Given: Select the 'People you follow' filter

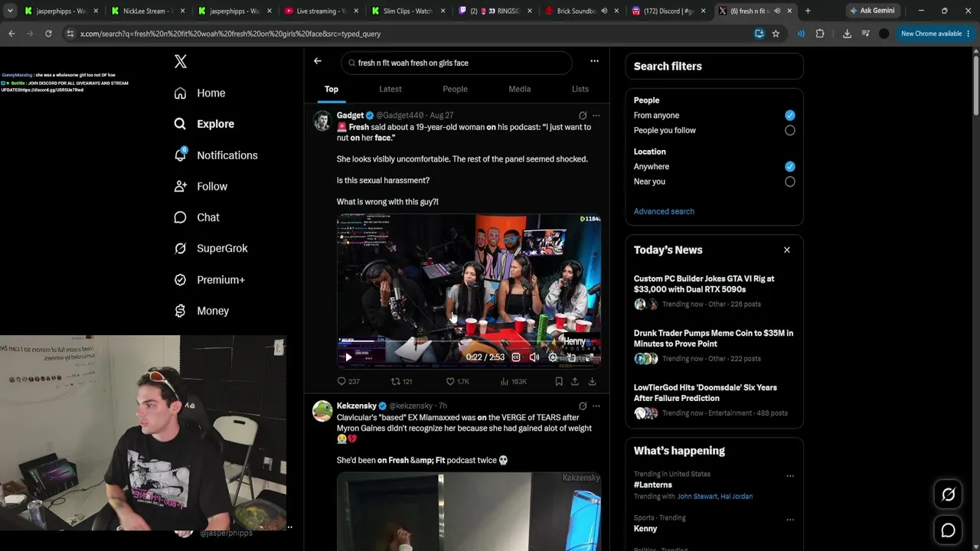Looking at the screenshot, I should point(790,130).
